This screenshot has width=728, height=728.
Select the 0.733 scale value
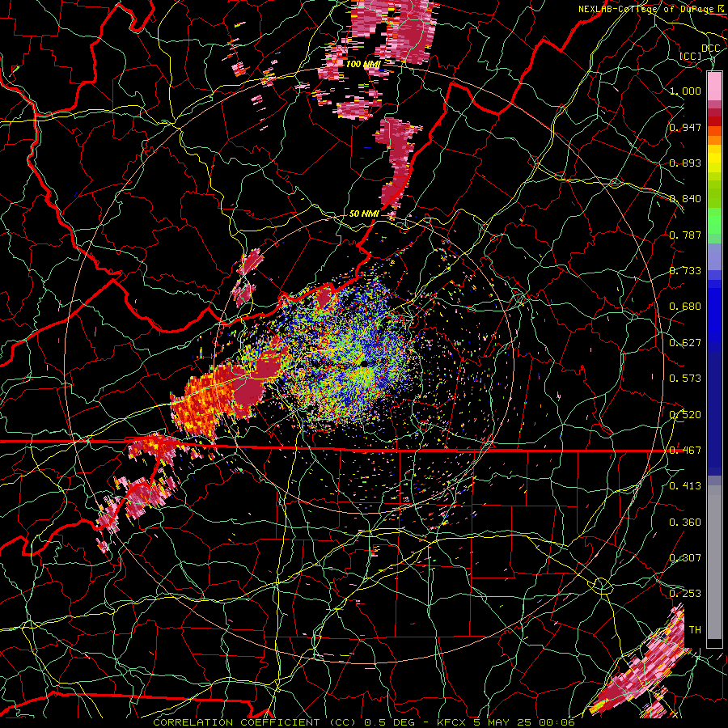tap(685, 271)
